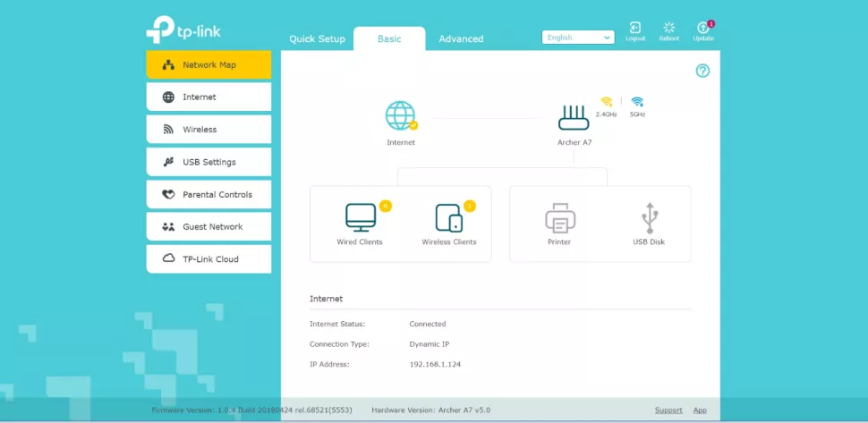The width and height of the screenshot is (868, 423).
Task: Click the Wireless Clients devices icon
Action: click(449, 218)
